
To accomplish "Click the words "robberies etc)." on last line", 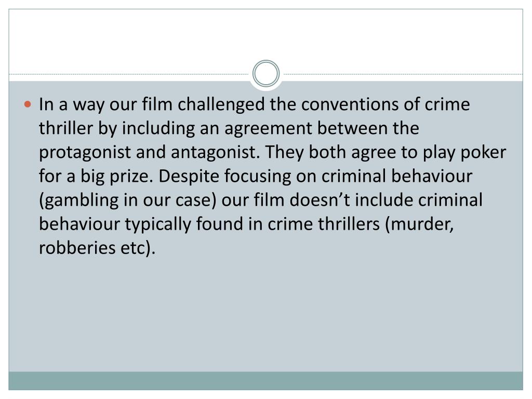I will [97, 248].
